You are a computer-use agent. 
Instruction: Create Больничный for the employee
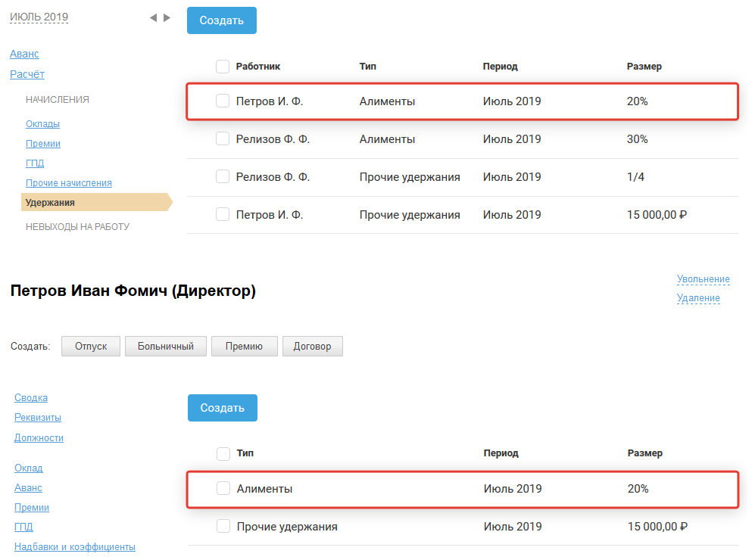click(166, 347)
